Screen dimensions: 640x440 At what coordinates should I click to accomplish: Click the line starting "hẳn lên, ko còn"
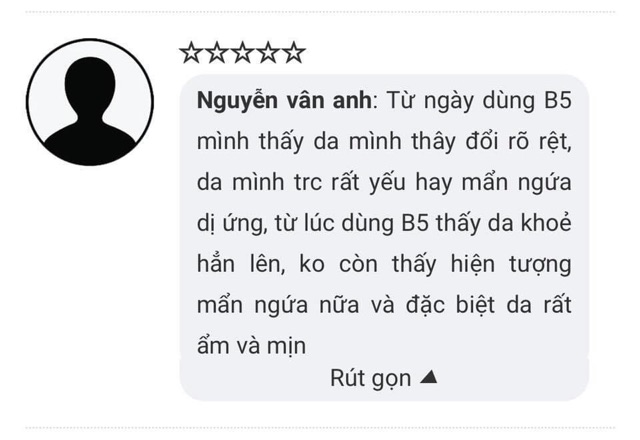coord(384,264)
